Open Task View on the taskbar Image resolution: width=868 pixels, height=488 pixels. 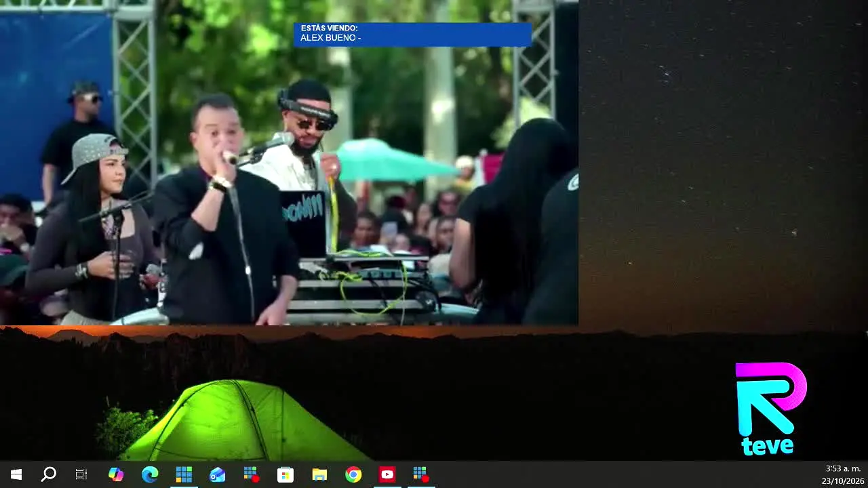81,474
